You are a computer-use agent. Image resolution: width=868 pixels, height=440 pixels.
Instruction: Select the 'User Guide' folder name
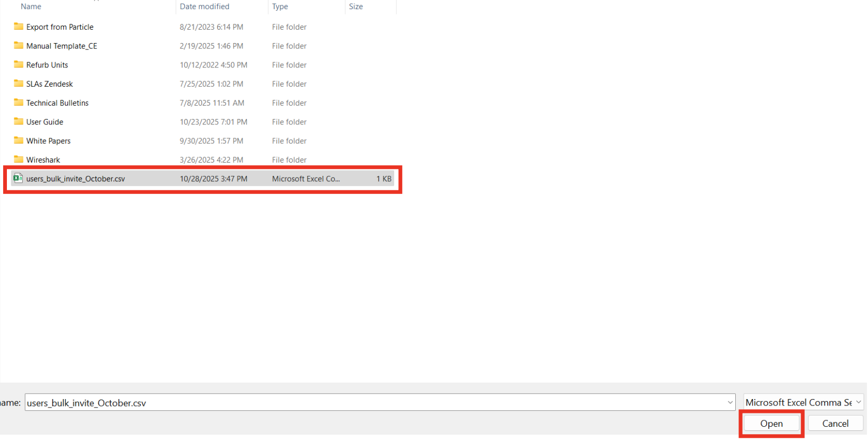tap(45, 122)
